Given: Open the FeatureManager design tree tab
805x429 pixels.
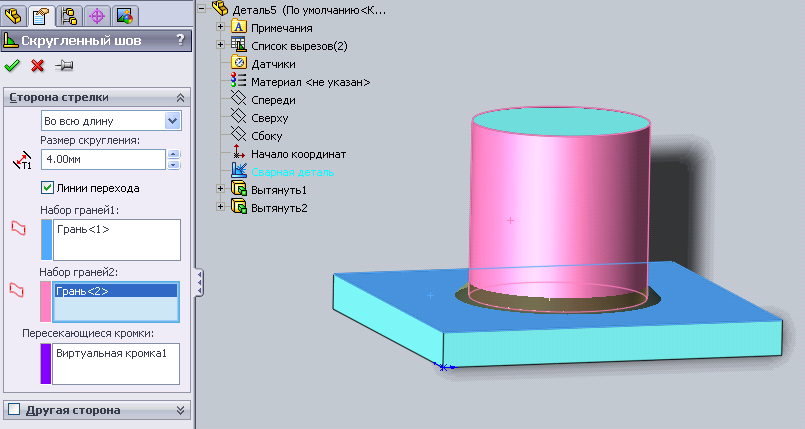Looking at the screenshot, I should click(x=13, y=15).
